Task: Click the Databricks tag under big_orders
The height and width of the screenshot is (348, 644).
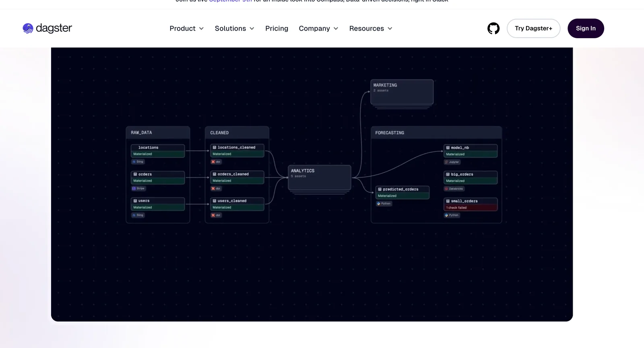Action: (454, 189)
